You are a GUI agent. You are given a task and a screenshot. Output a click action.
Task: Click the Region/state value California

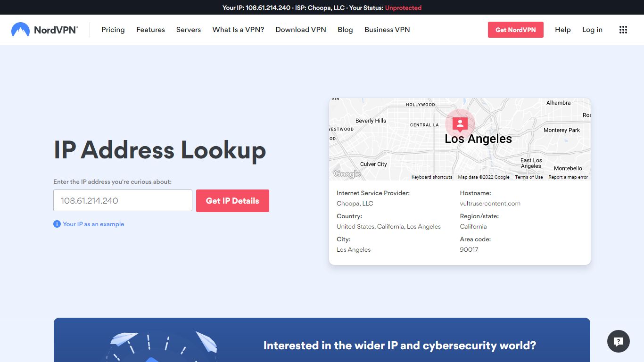(473, 227)
